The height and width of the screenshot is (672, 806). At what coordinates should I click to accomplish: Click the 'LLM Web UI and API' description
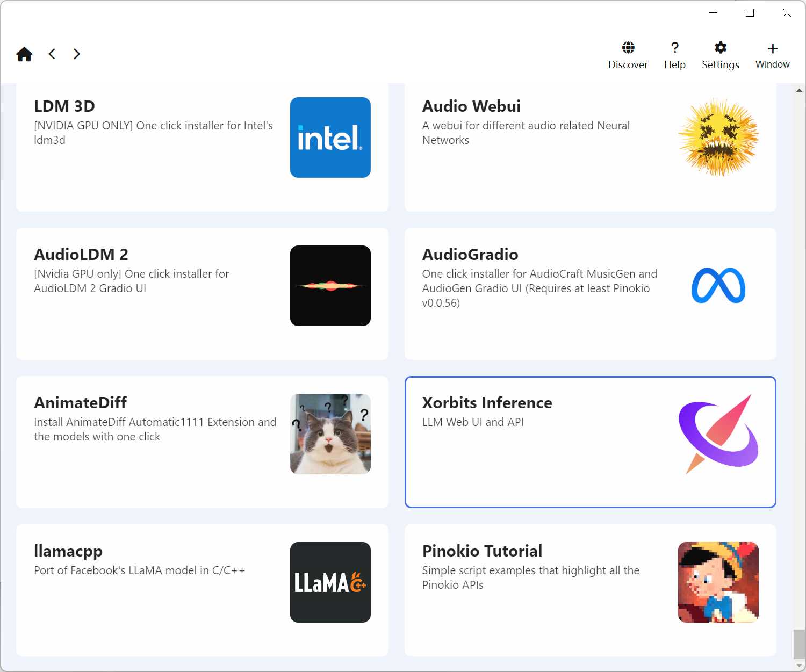point(473,422)
